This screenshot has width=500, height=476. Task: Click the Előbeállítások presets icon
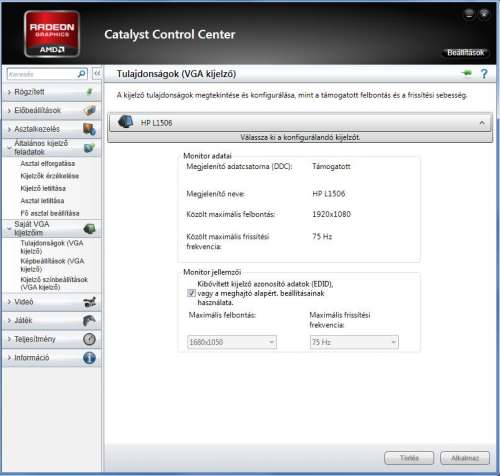(x=89, y=110)
